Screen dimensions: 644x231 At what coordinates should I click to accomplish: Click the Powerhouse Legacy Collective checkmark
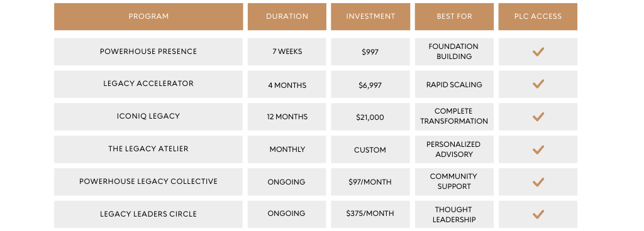click(x=538, y=182)
